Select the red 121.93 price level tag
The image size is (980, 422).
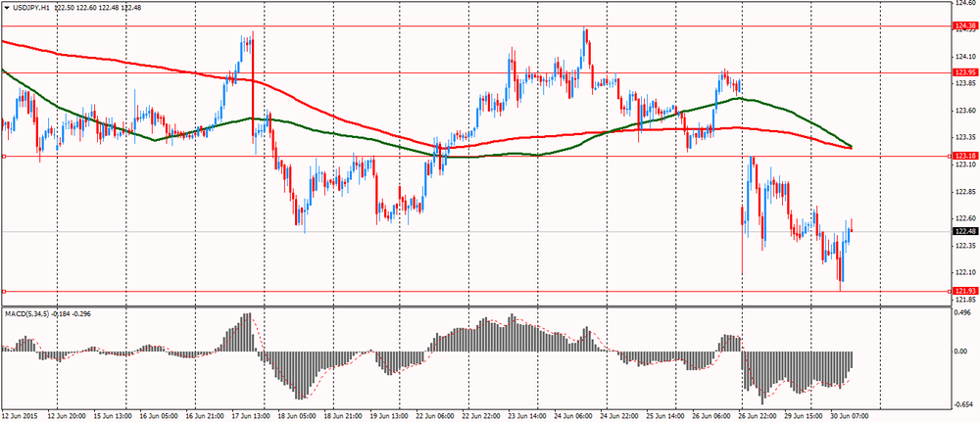(x=965, y=292)
